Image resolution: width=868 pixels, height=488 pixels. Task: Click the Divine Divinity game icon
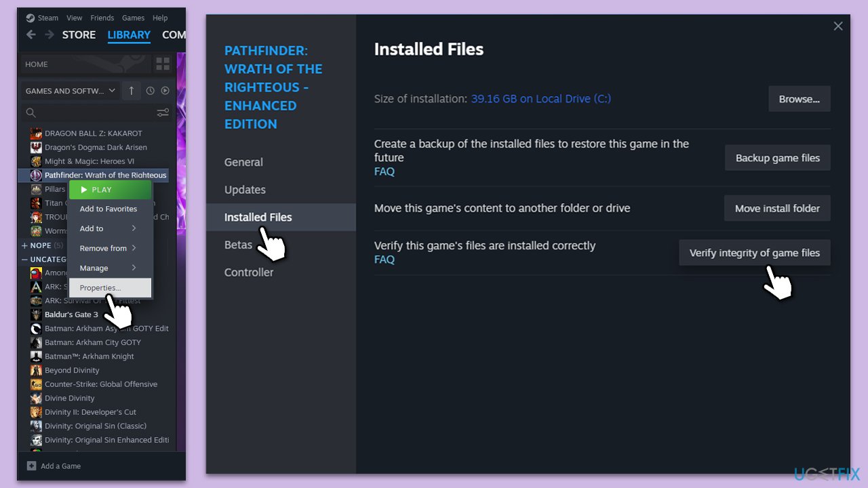tap(36, 399)
